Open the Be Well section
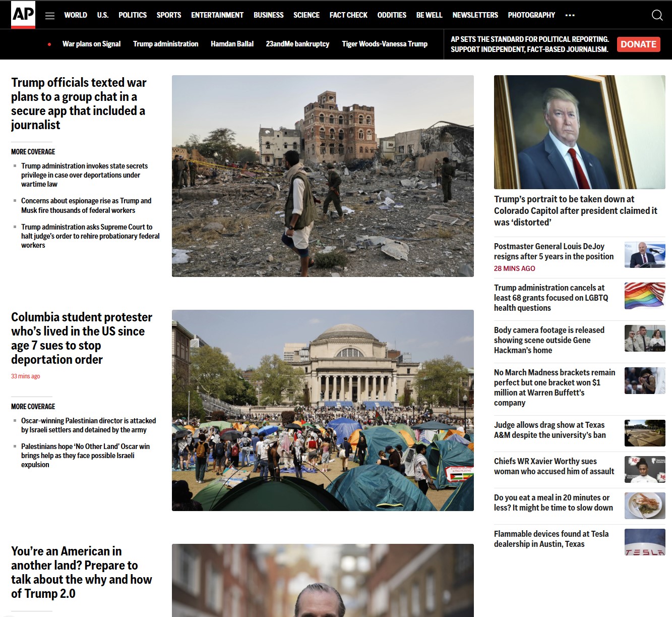This screenshot has width=672, height=617. [430, 15]
